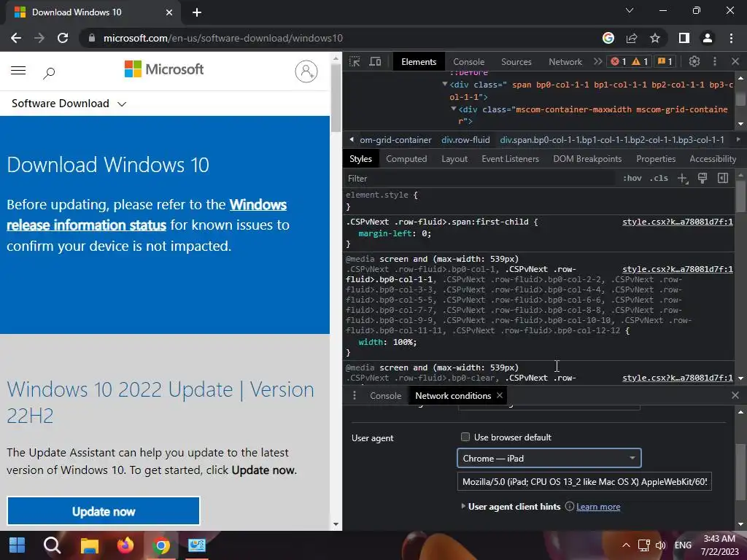Close the bottom drawer
The height and width of the screenshot is (560, 747).
735,395
